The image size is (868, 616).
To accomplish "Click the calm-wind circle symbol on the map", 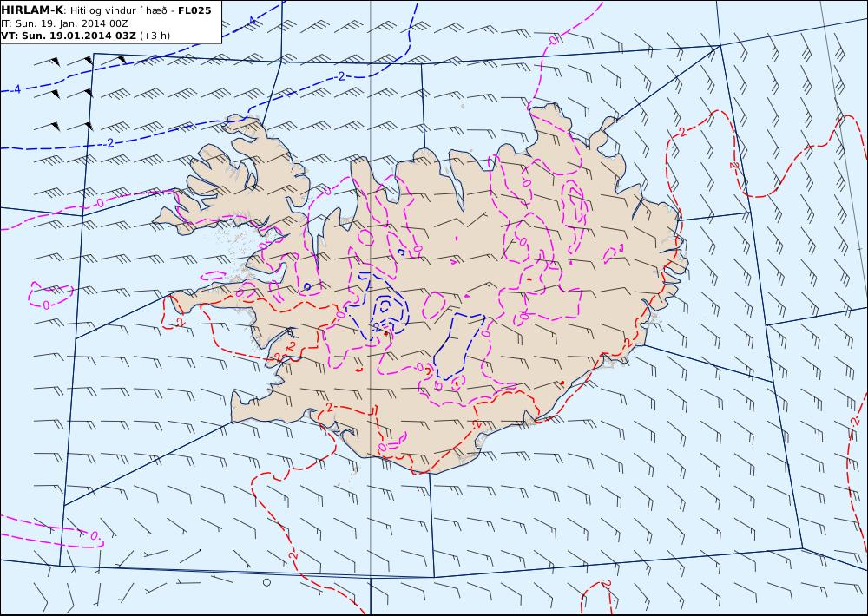I will tap(266, 582).
